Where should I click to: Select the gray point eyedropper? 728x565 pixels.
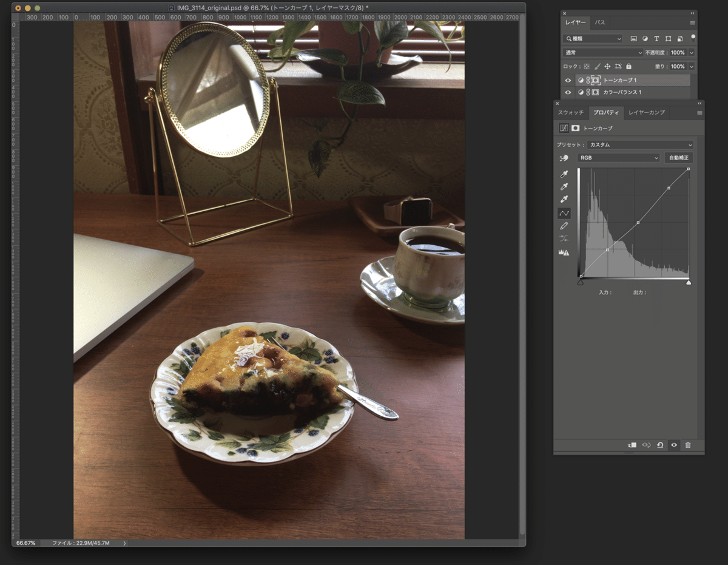[x=564, y=187]
